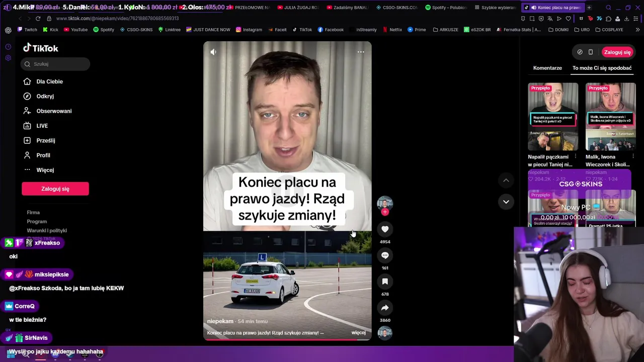Click 'Zaloguj się' button at top right

point(617,52)
